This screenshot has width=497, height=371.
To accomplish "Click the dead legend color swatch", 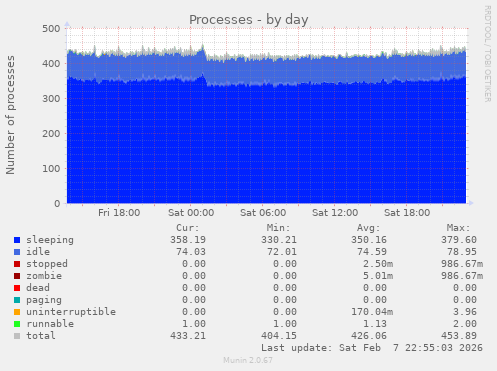I will point(17,288).
